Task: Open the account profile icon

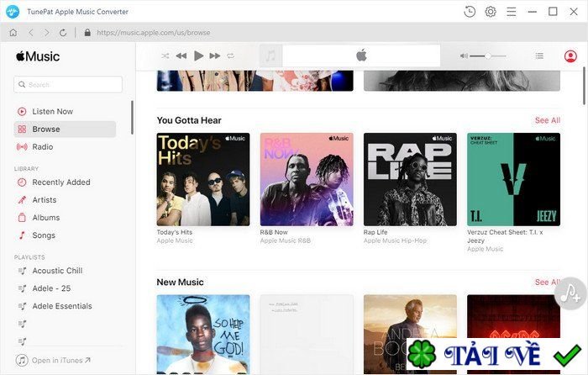Action: click(x=570, y=56)
